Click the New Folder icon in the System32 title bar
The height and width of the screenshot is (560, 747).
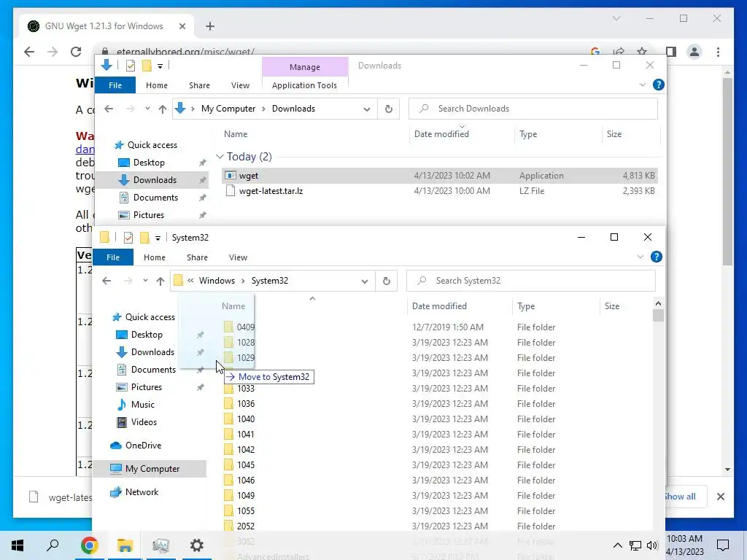tap(145, 237)
